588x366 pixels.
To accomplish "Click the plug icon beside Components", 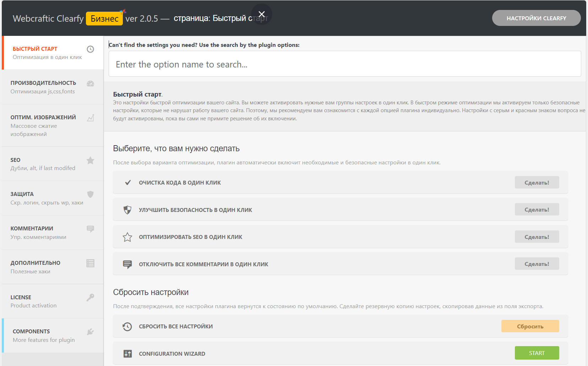I will pos(91,332).
